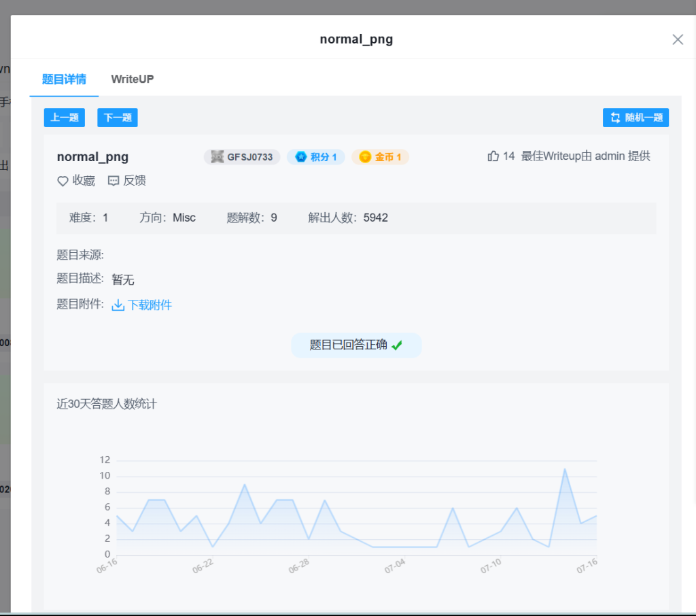The image size is (696, 616).
Task: Click the GFSJ0733 challenge ID badge icon
Action: (217, 157)
